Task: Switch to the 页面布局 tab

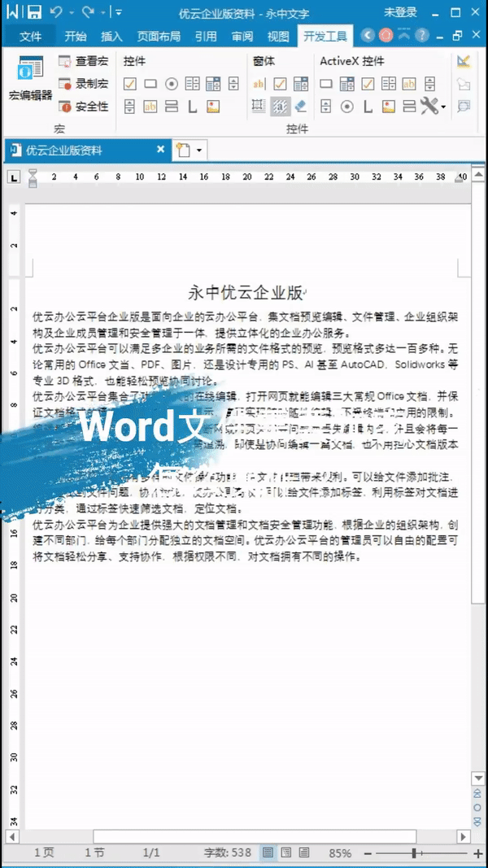Action: [159, 37]
